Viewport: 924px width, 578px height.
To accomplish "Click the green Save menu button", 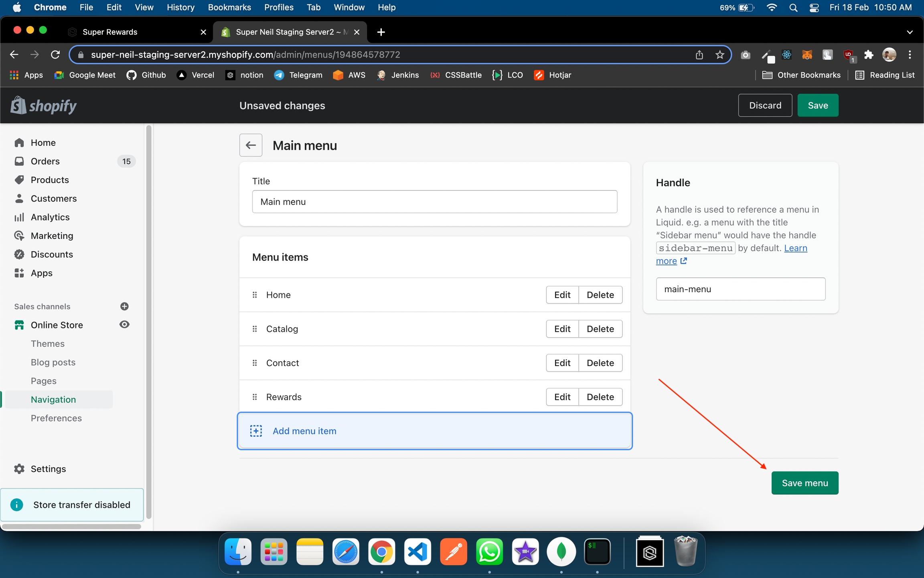I will click(804, 483).
